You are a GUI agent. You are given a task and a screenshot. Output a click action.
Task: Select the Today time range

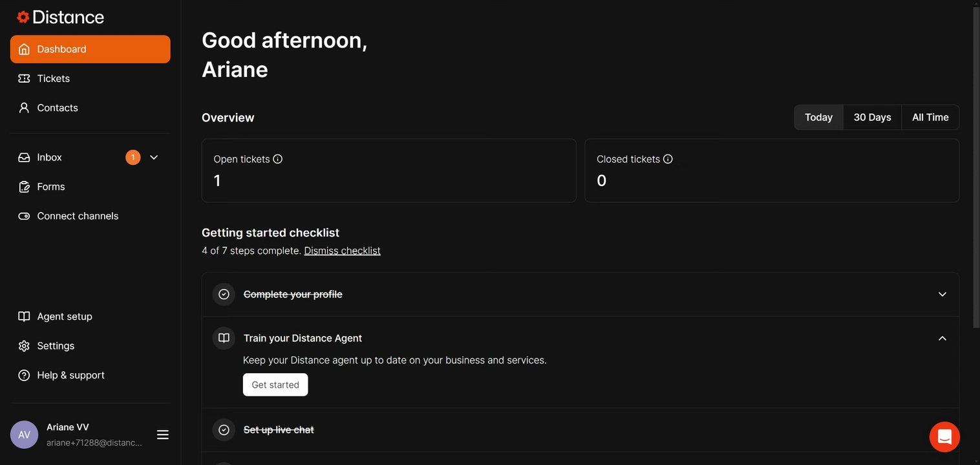818,118
